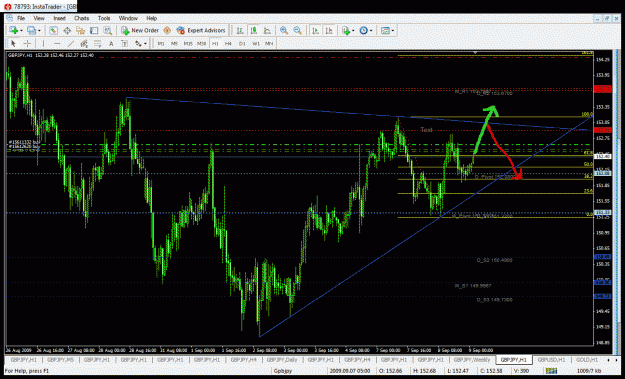Expand the Templates dropdown arrow
Image resolution: width=625 pixels, height=379 pixels.
[x=393, y=31]
